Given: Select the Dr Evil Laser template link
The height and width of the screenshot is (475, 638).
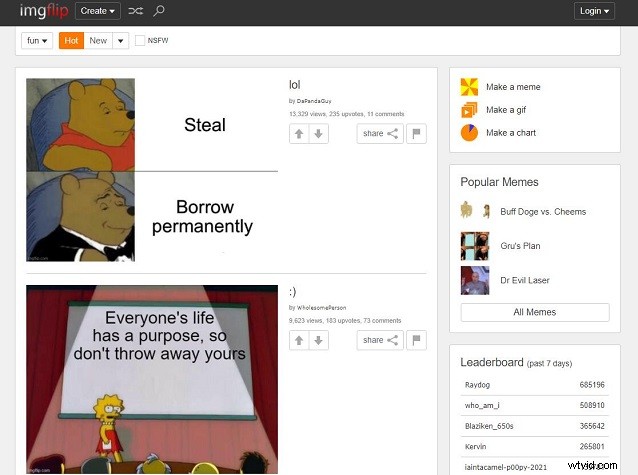Looking at the screenshot, I should tap(525, 280).
